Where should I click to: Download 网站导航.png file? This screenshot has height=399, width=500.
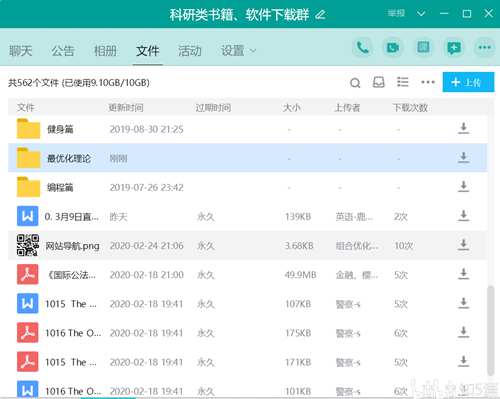point(463,245)
